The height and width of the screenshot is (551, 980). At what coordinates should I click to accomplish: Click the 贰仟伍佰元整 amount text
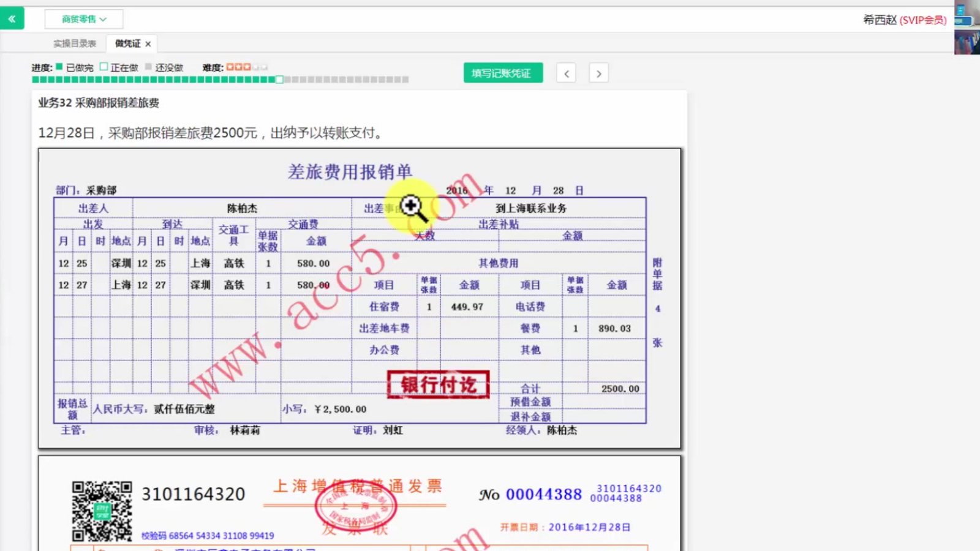click(184, 409)
